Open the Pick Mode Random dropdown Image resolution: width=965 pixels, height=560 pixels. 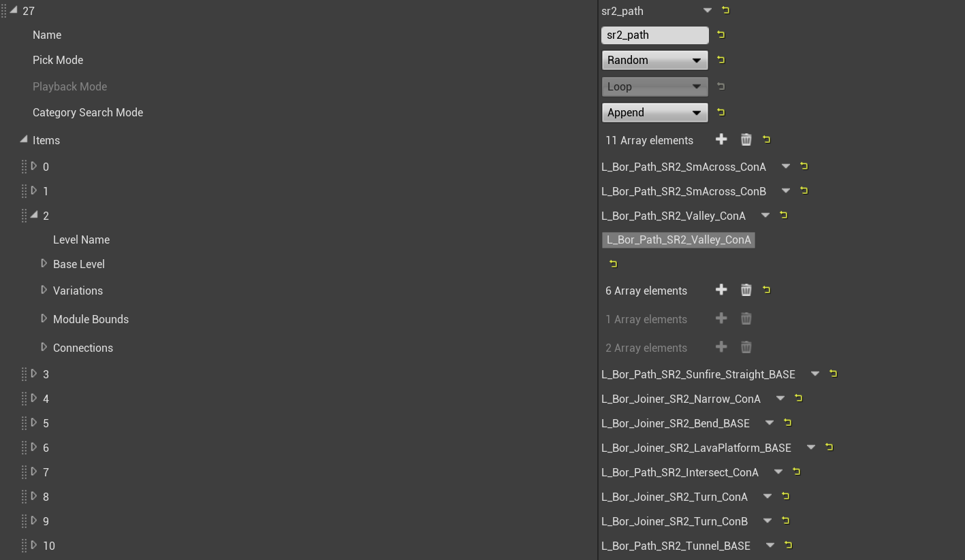[x=655, y=60]
